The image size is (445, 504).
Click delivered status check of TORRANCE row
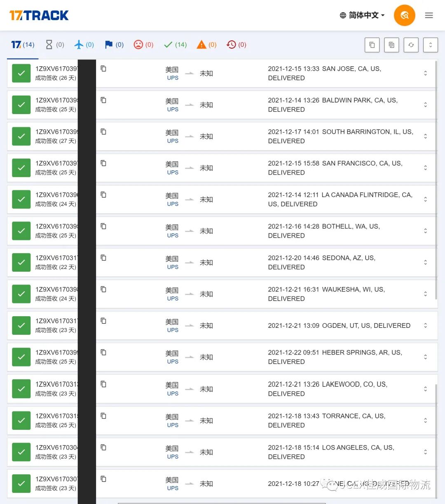pyautogui.click(x=21, y=420)
